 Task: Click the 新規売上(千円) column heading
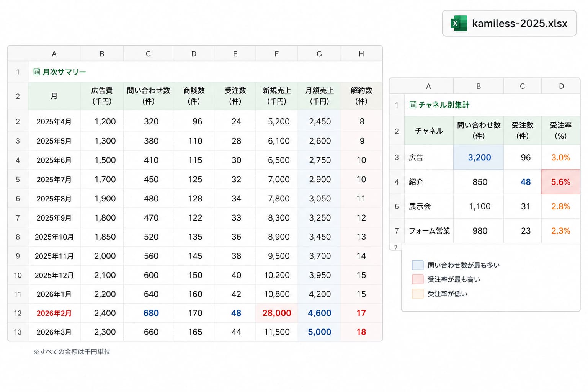click(x=277, y=96)
